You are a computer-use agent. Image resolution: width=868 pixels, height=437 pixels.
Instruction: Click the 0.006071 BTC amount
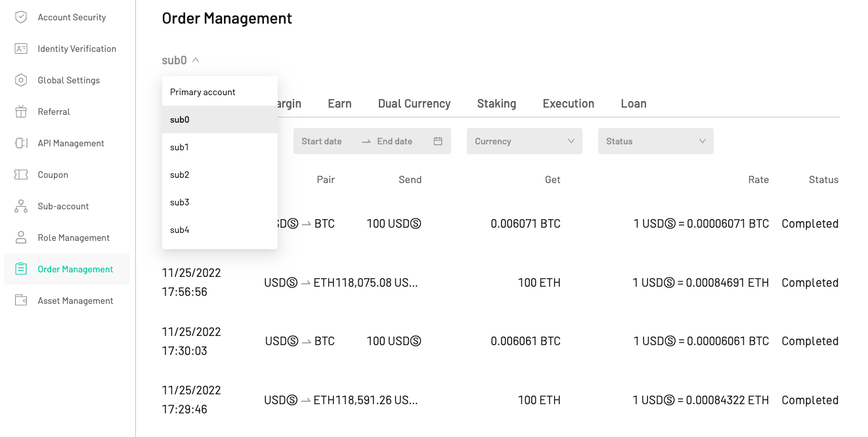(525, 224)
